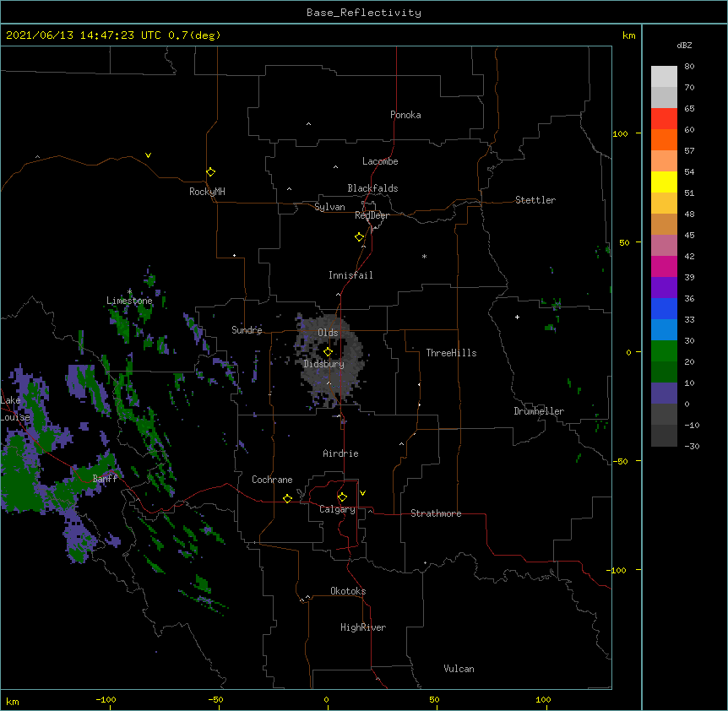Screen dimensions: 728x711
Task: Click the HighRiver label
Action: pyautogui.click(x=363, y=627)
